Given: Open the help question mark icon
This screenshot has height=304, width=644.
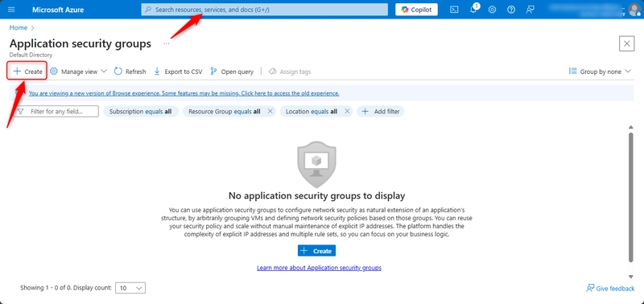Looking at the screenshot, I should pos(511,10).
